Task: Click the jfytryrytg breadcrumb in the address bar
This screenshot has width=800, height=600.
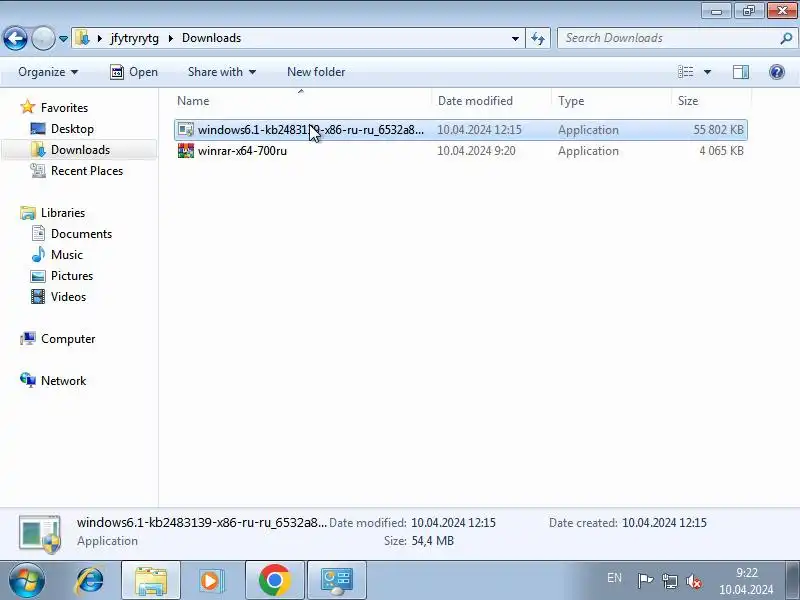Action: (x=134, y=38)
